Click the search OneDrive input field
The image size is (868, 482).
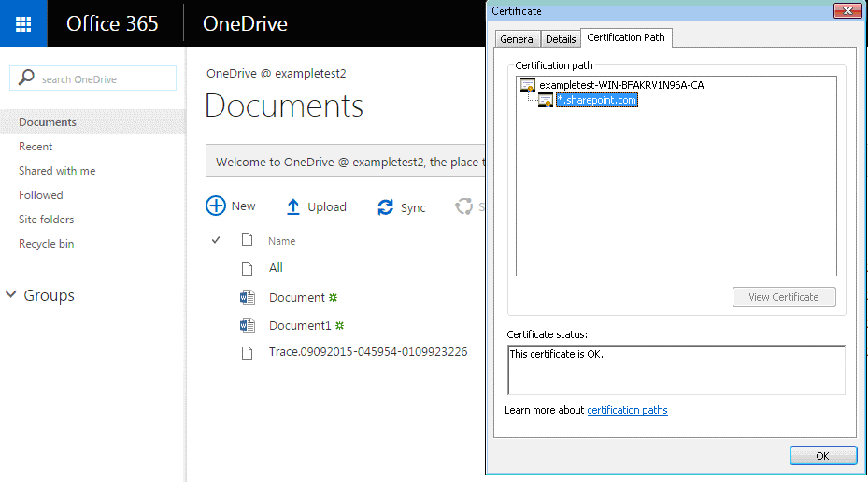93,78
